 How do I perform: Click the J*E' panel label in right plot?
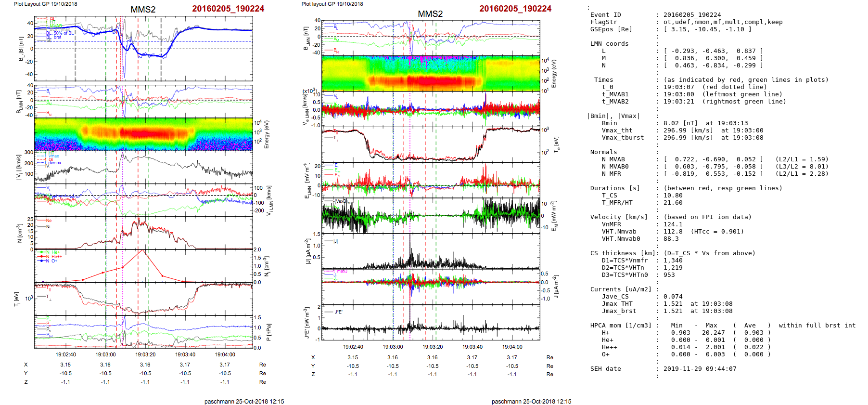pyautogui.click(x=338, y=312)
